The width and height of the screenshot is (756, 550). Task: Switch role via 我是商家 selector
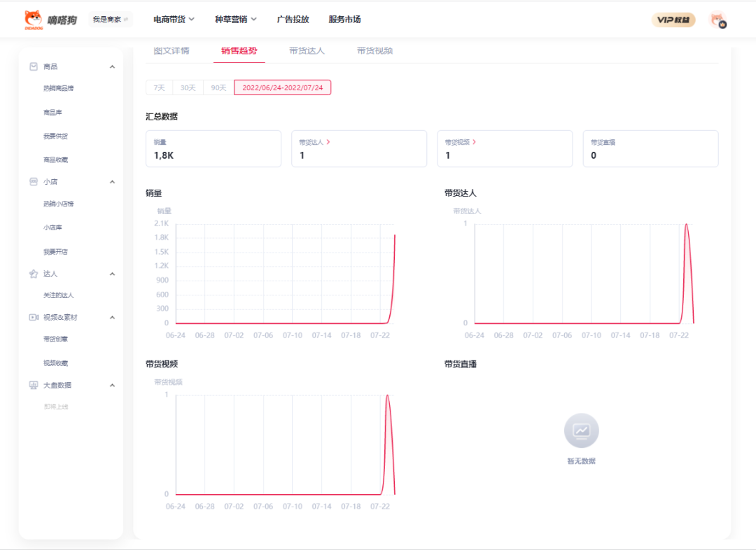[111, 20]
